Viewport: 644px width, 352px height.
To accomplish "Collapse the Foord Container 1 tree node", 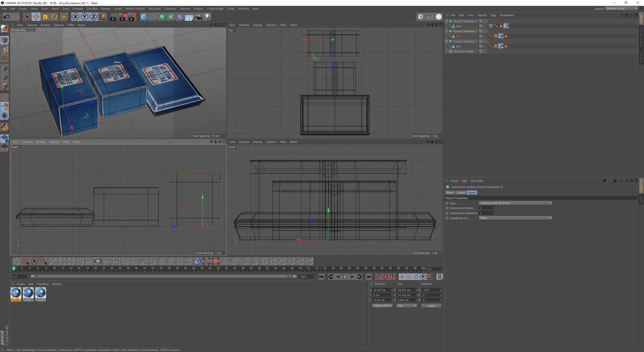I will click(x=446, y=41).
